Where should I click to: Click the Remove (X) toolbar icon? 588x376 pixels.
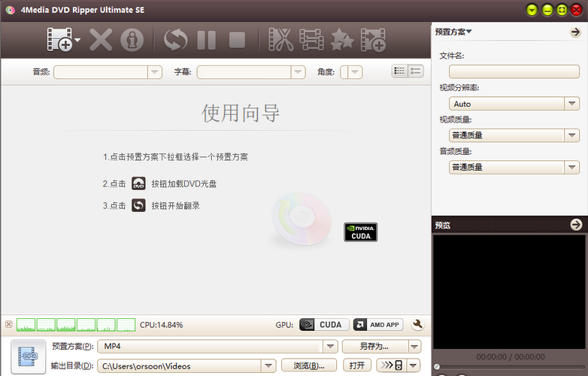point(101,40)
